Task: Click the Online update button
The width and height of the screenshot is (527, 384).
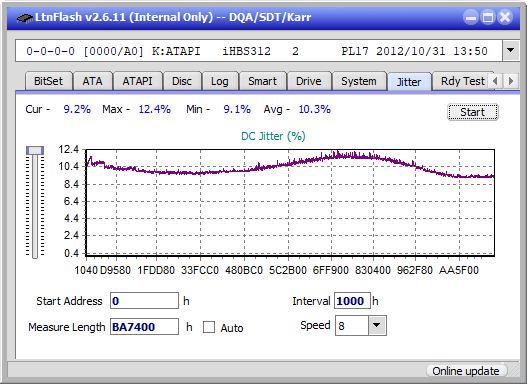Action: click(466, 371)
